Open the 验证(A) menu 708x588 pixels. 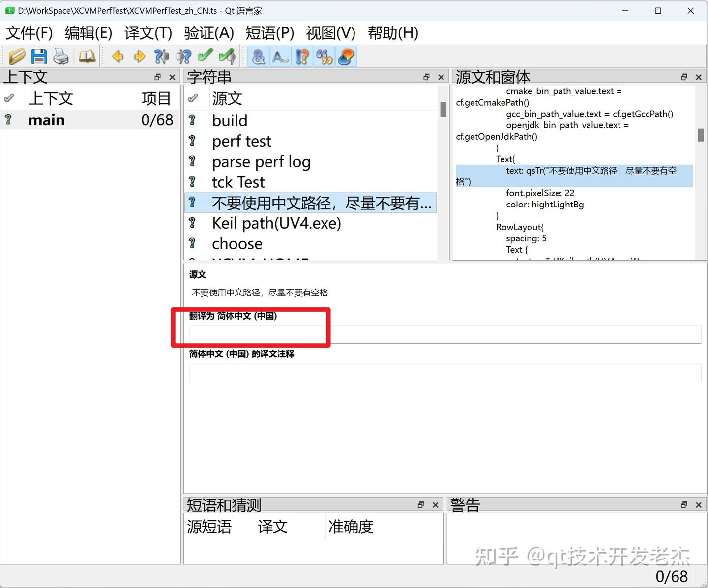click(209, 33)
